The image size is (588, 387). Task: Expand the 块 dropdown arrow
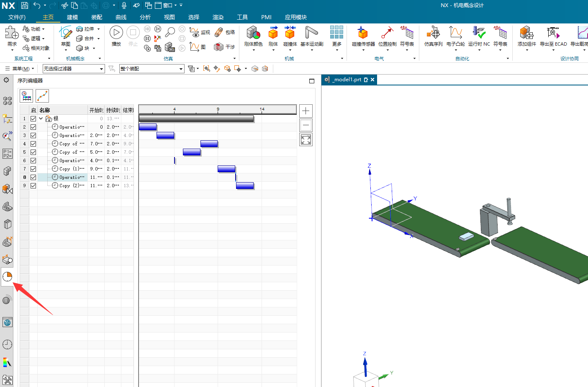[x=94, y=48]
